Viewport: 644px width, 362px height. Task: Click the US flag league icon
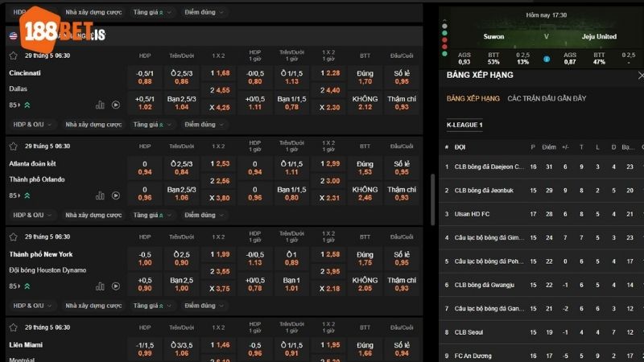(x=13, y=35)
